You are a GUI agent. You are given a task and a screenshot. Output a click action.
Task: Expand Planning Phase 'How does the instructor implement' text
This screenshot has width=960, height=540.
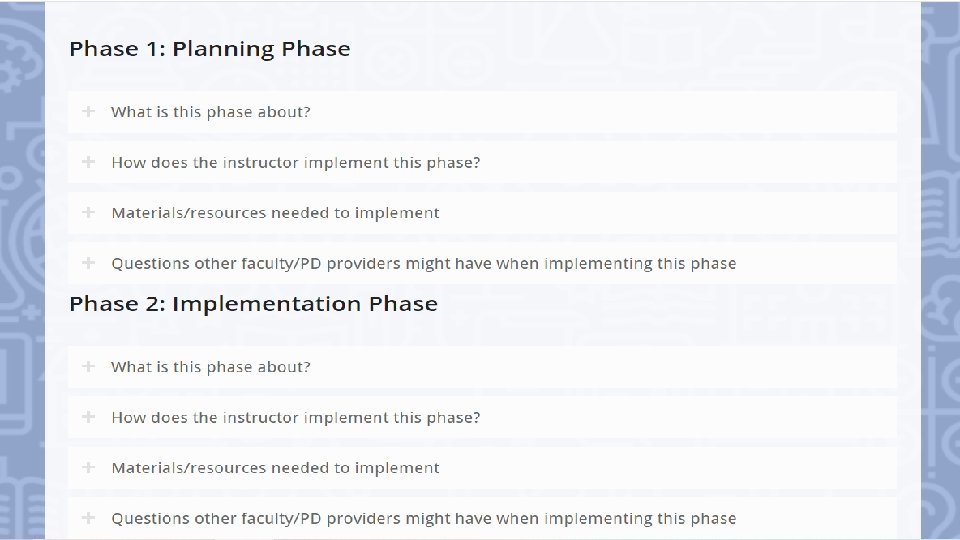pyautogui.click(x=296, y=162)
